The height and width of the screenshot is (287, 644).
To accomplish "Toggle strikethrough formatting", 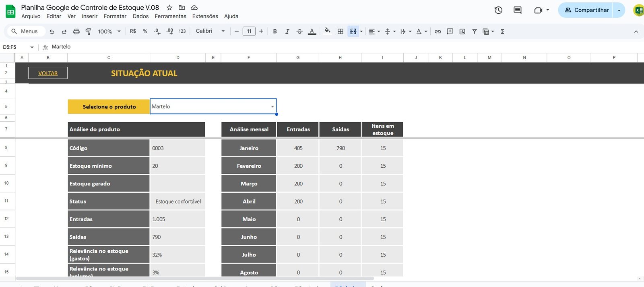I will click(x=299, y=31).
